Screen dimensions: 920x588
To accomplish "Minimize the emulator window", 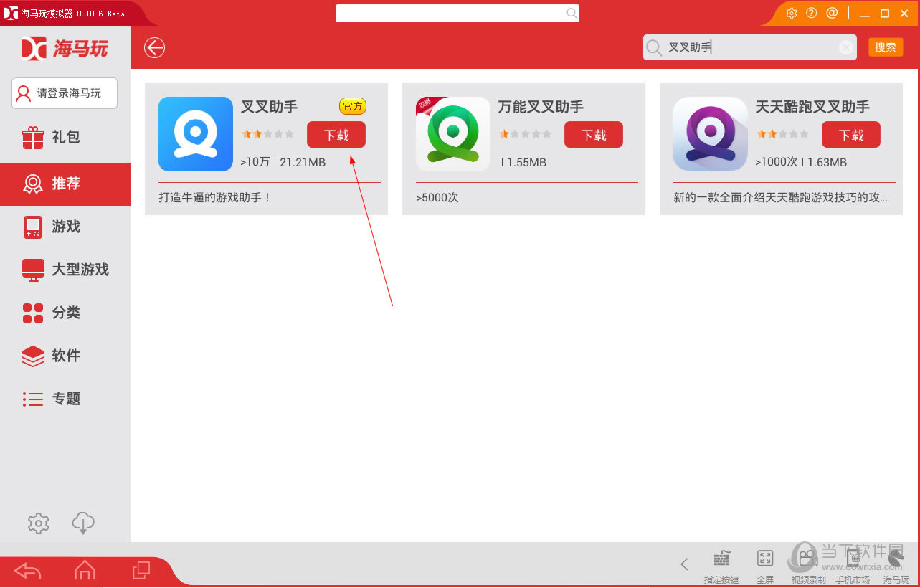I will pos(865,14).
